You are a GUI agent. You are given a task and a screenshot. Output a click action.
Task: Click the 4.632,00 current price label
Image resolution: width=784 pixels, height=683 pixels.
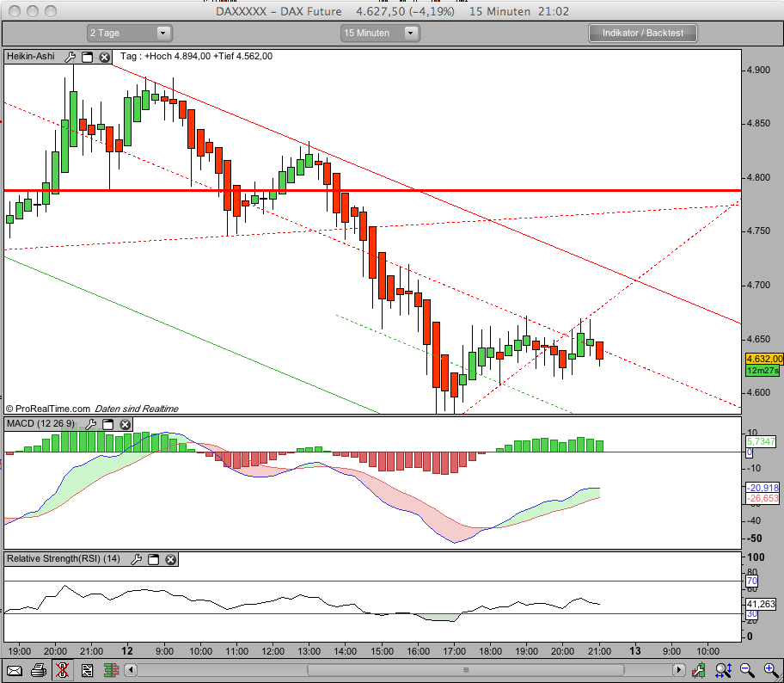(x=764, y=359)
